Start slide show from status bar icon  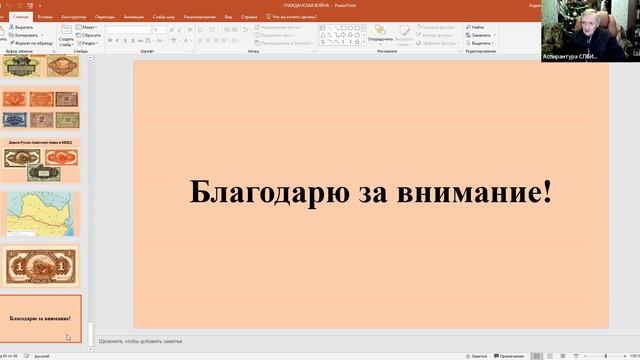click(576, 356)
